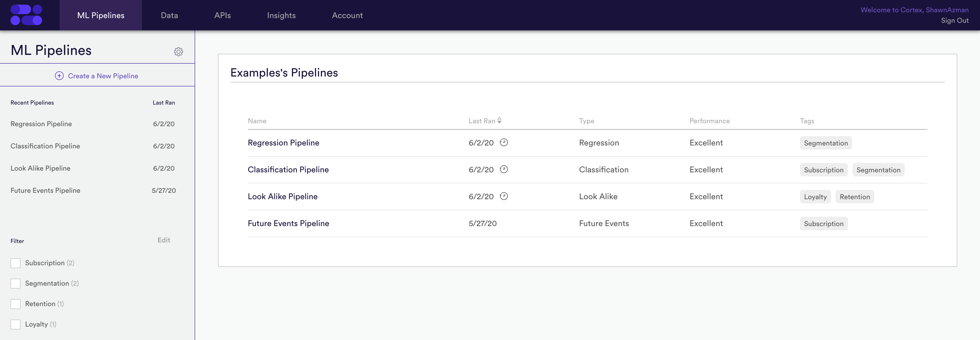
Task: Click Segmentation tag on Regression Pipeline row
Action: 826,143
